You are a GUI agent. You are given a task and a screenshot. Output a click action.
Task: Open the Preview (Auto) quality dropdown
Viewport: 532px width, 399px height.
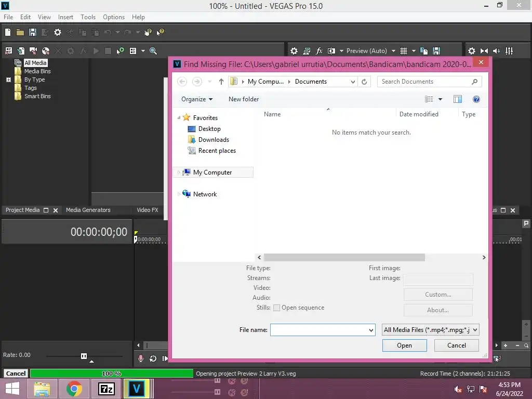[x=393, y=51]
